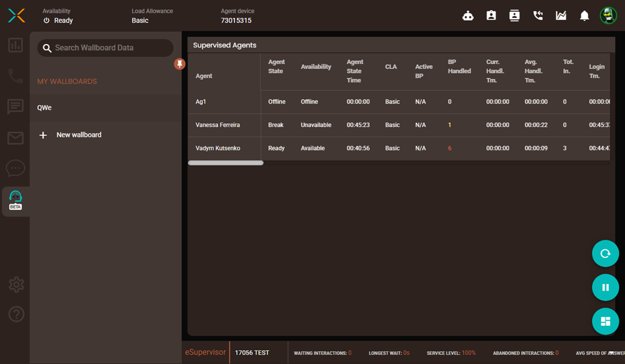Viewport: 625px width, 364px height.
Task: Unpin the wallboard side panel
Action: (180, 64)
